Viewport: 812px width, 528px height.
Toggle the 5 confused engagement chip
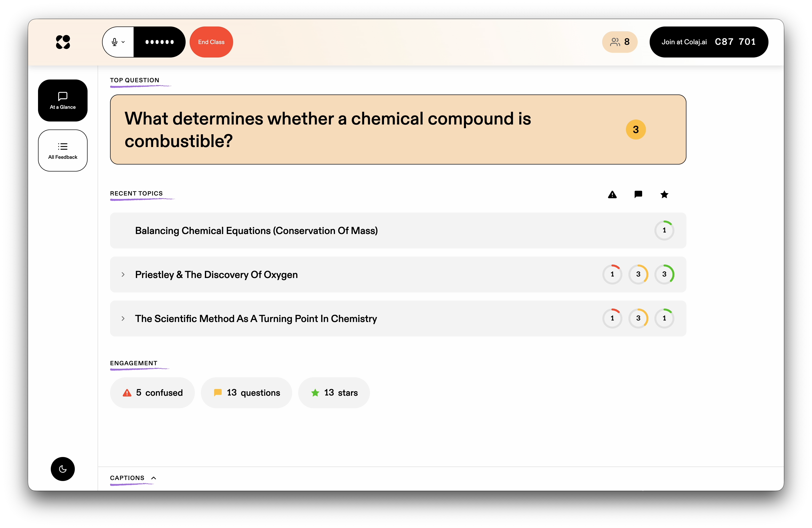tap(152, 393)
